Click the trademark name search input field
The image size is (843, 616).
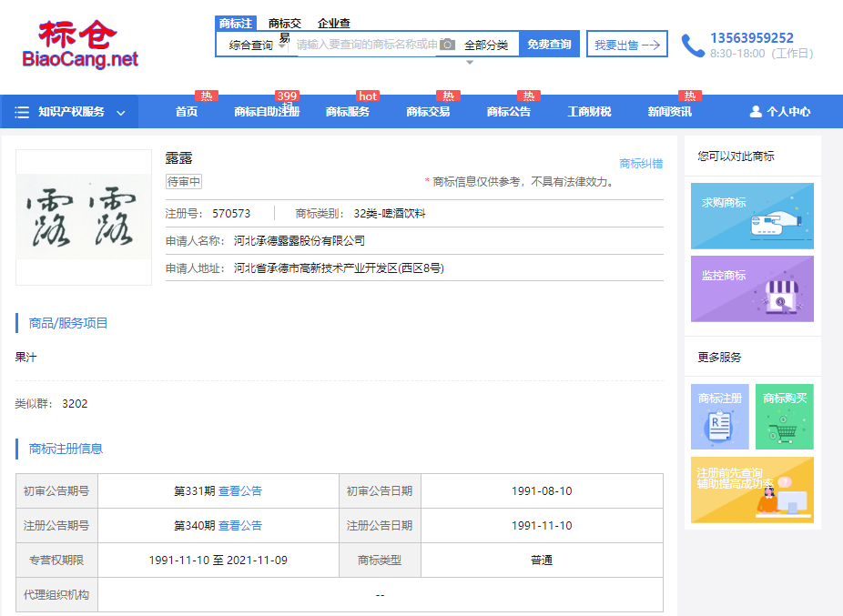point(367,44)
